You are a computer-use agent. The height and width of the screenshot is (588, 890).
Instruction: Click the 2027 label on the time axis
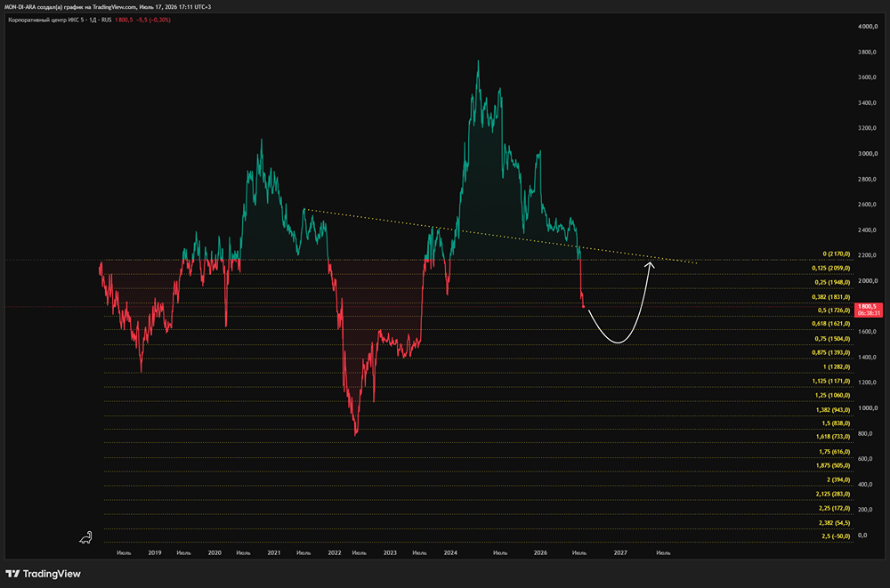(x=619, y=552)
